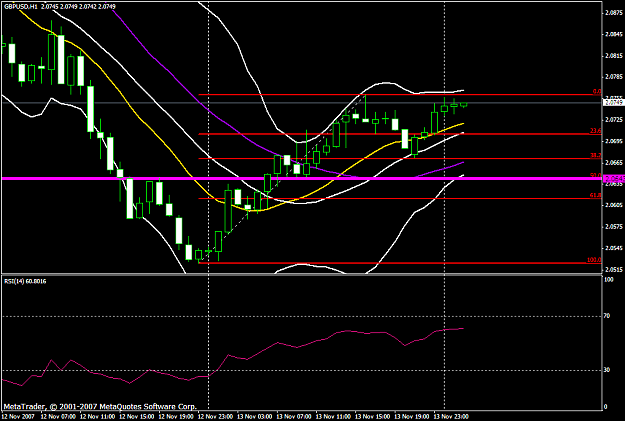Viewport: 625px width, 421px height.
Task: Click the 13 Nov 19:00 time label
Action: 412,417
